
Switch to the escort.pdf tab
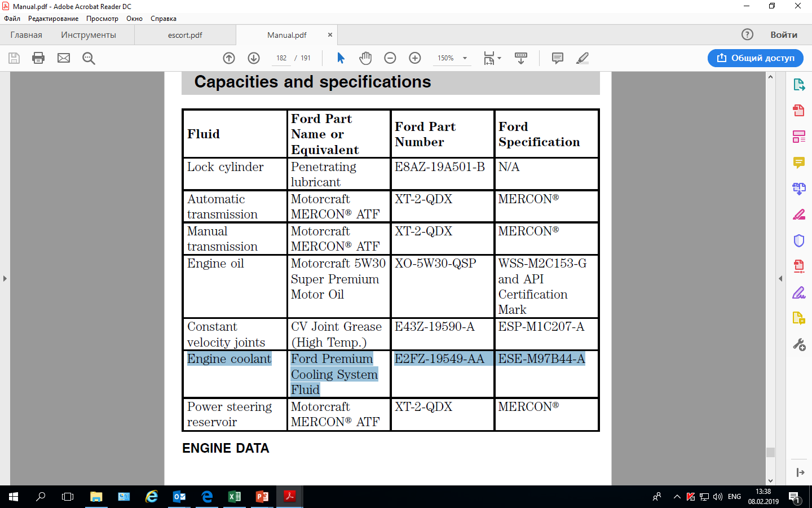pyautogui.click(x=185, y=35)
